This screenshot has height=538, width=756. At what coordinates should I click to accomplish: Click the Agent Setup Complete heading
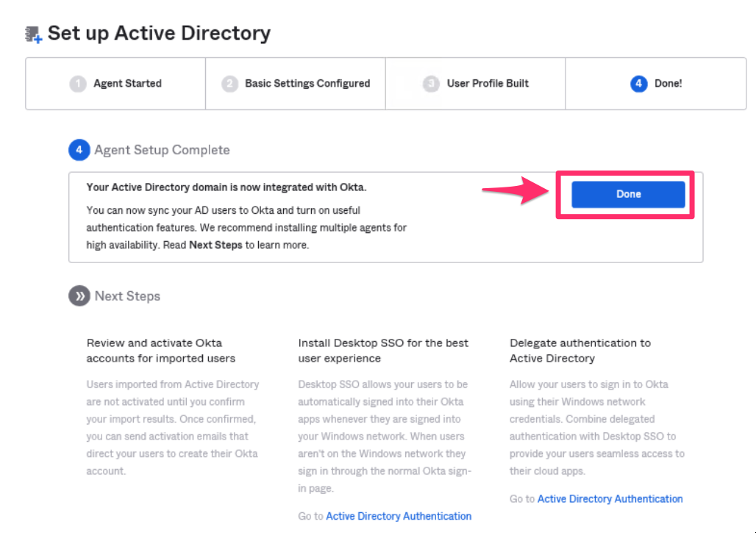coord(162,149)
